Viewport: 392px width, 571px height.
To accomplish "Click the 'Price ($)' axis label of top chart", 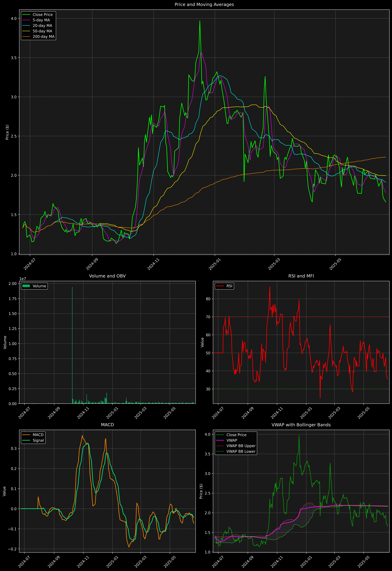I will click(x=7, y=132).
